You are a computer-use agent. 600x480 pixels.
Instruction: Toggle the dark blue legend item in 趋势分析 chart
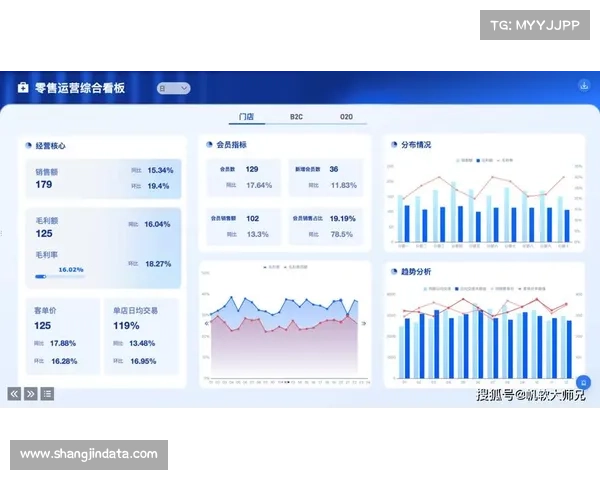point(471,289)
